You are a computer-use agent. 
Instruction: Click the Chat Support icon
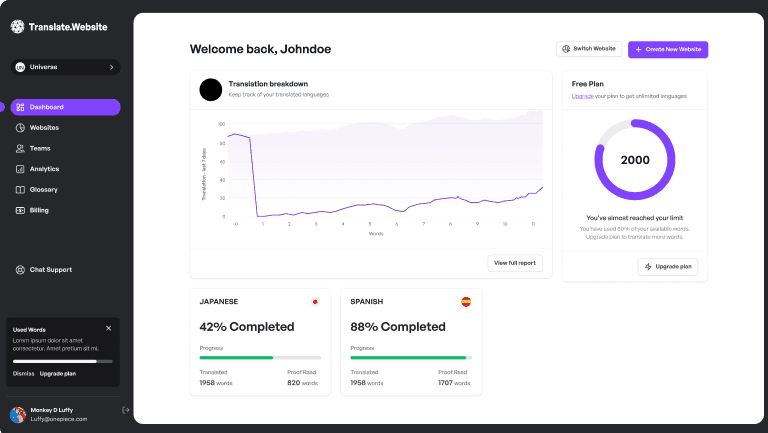pyautogui.click(x=20, y=270)
